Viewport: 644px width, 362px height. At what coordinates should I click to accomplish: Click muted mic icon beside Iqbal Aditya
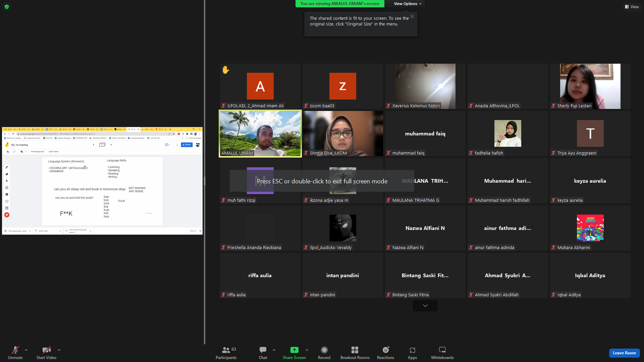pyautogui.click(x=553, y=295)
